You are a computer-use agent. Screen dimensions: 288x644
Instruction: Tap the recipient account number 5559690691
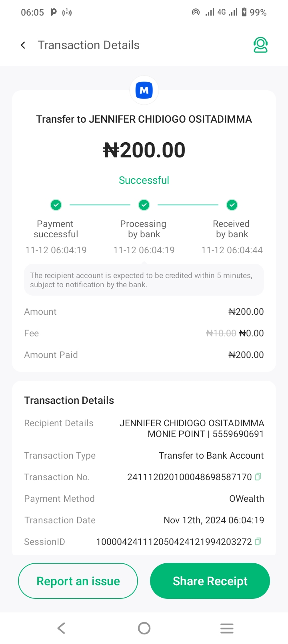(238, 434)
